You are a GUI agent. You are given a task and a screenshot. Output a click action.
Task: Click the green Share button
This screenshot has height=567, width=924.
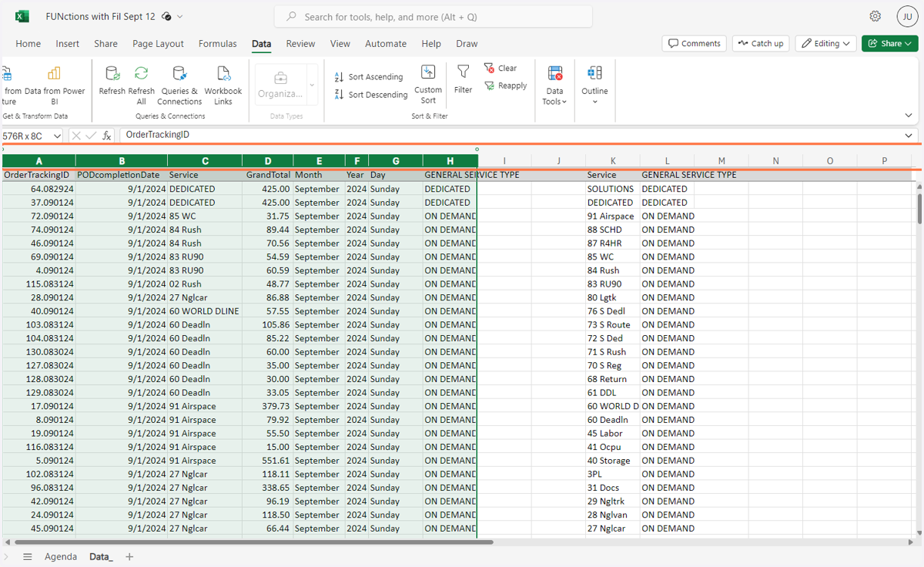pos(889,43)
